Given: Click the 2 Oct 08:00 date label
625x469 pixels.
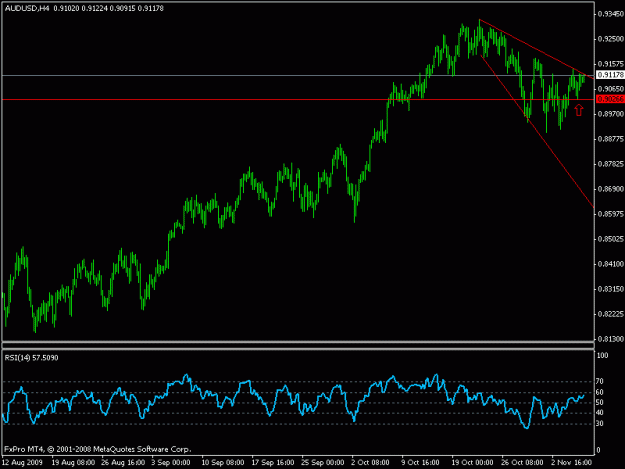Looking at the screenshot, I should (x=370, y=463).
